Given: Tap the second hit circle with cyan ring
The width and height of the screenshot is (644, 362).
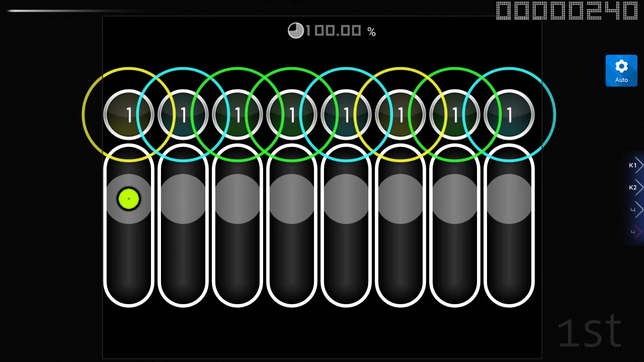Looking at the screenshot, I should (183, 115).
